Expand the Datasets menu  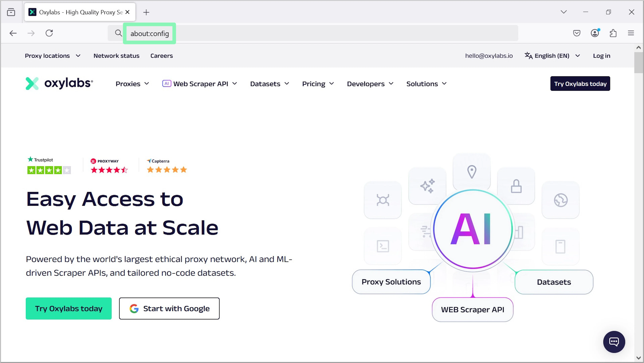click(x=270, y=84)
